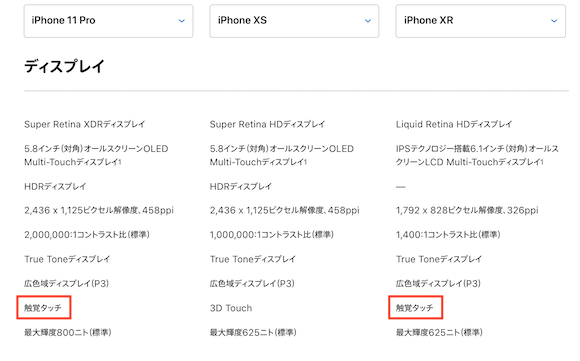Open the iPhone XS model dropdown
The width and height of the screenshot is (580, 361).
(294, 21)
